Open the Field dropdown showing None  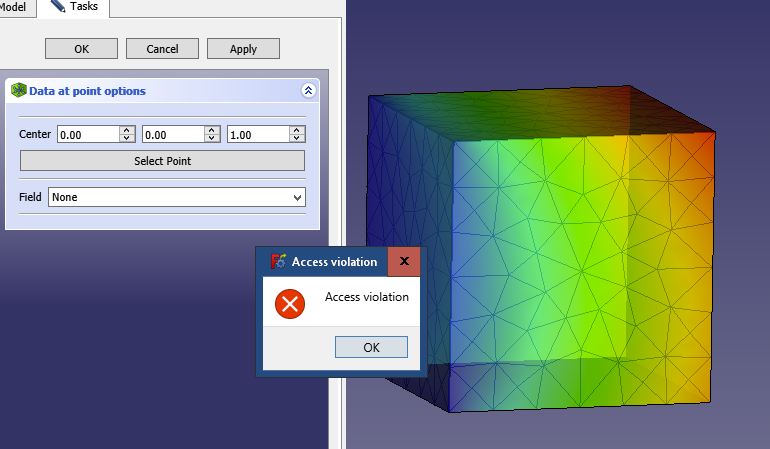(177, 197)
